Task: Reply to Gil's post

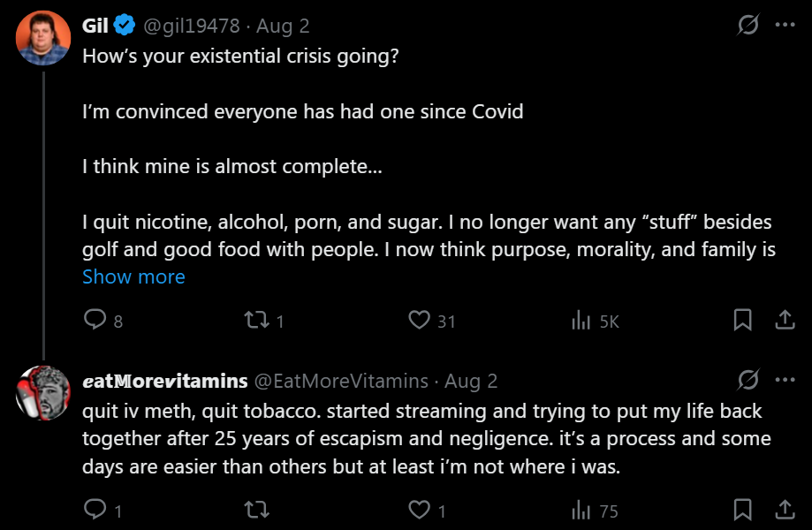Action: point(95,321)
